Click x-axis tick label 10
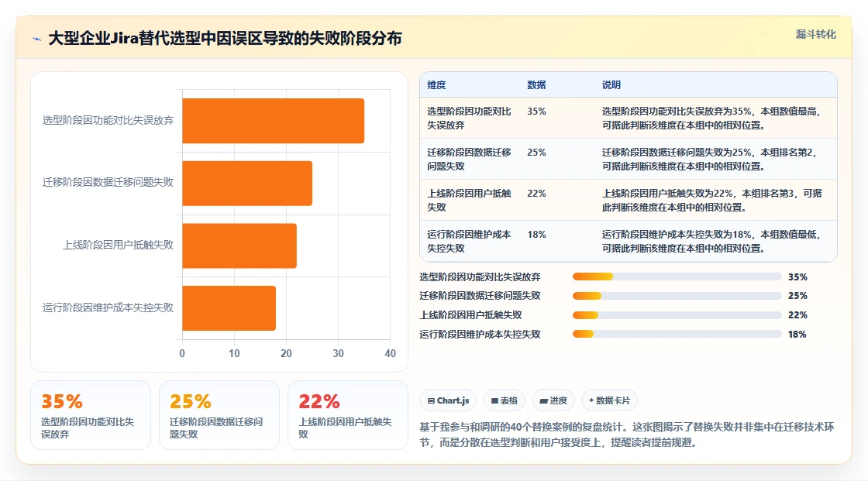Screen dimensions: 868x481 (234, 354)
